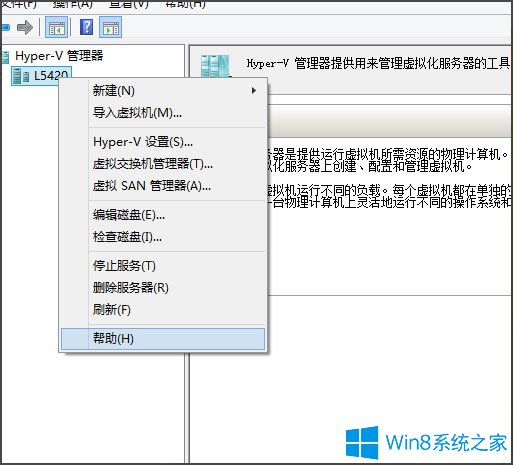
Task: Click the server icon in the details pane
Action: 215,66
